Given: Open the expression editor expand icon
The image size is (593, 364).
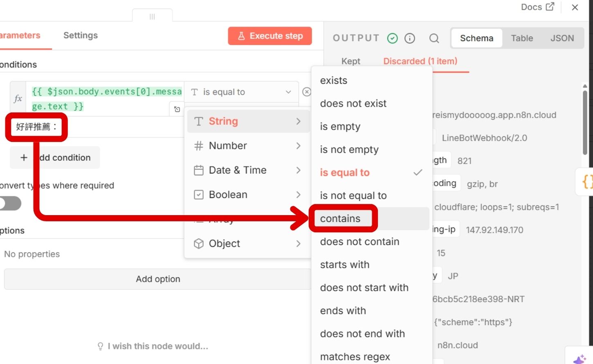Looking at the screenshot, I should click(x=177, y=109).
